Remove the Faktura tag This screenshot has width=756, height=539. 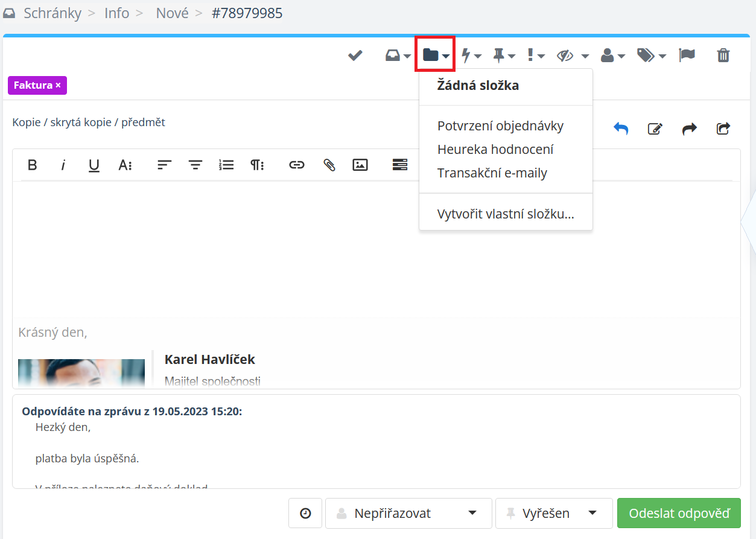pyautogui.click(x=58, y=85)
